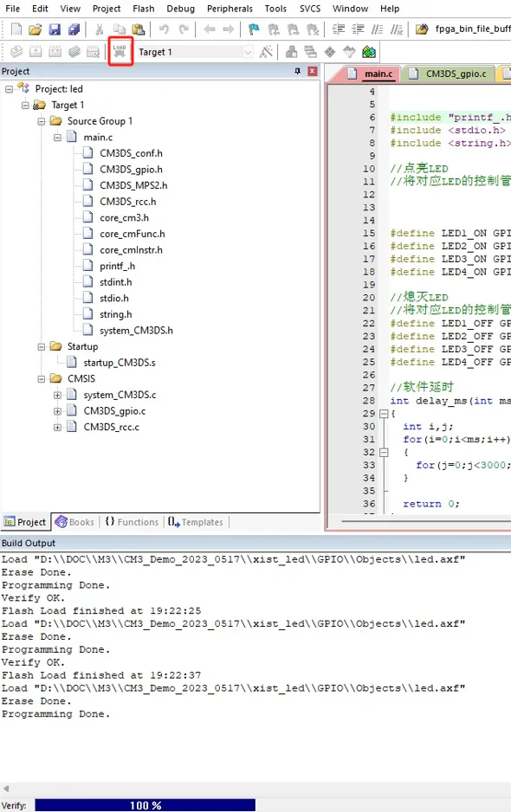
Task: Pin the Project panel with pushpin
Action: [297, 72]
